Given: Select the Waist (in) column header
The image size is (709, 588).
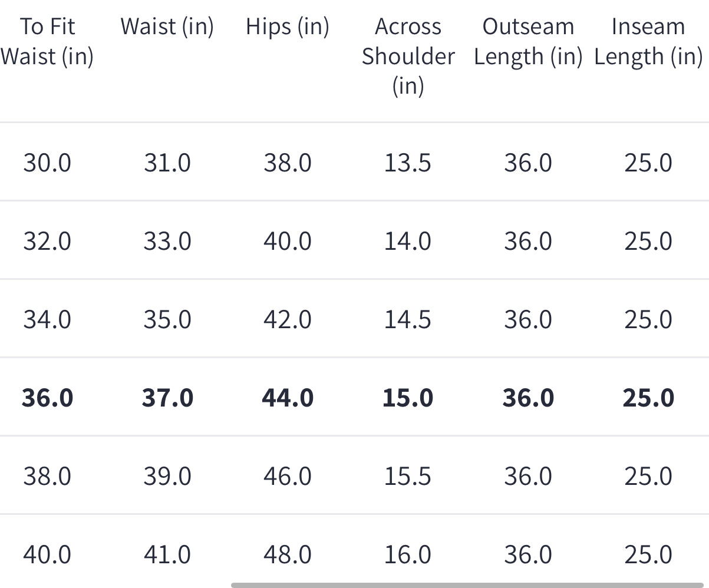Looking at the screenshot, I should click(x=167, y=27).
